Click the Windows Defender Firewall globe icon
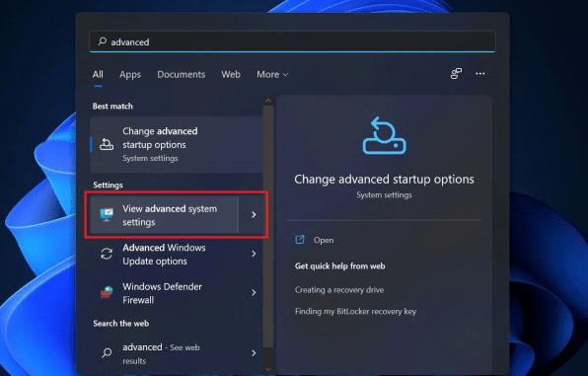The image size is (588, 376). (107, 292)
